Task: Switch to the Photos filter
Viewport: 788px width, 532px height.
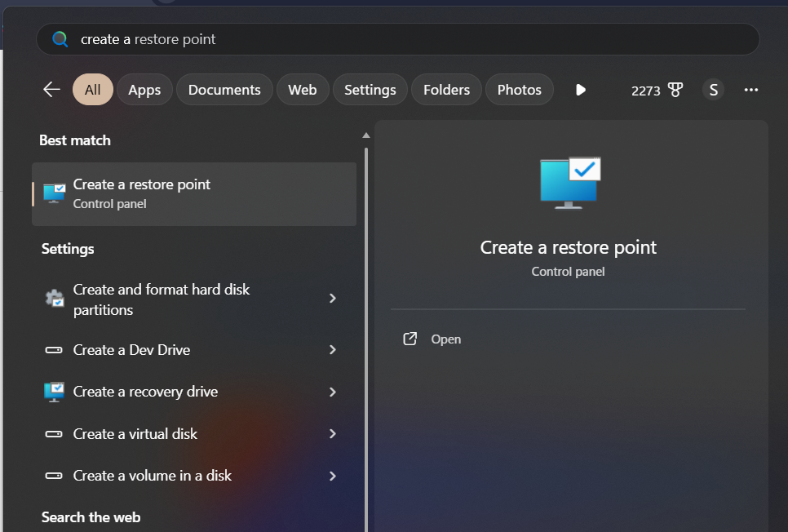Action: coord(519,90)
